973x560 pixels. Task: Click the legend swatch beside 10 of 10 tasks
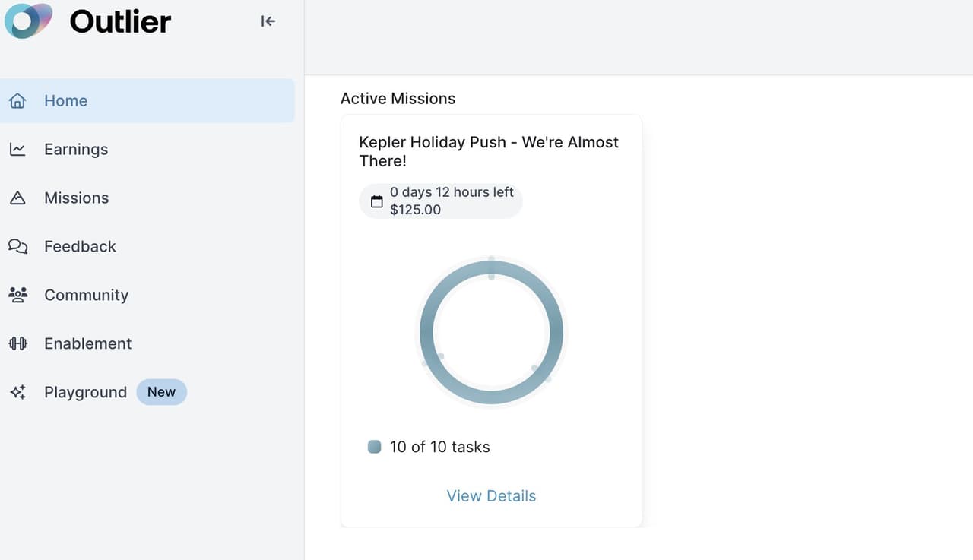tap(374, 447)
